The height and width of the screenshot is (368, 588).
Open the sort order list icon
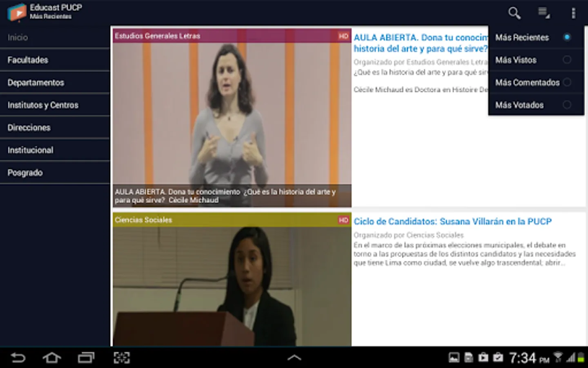point(543,13)
